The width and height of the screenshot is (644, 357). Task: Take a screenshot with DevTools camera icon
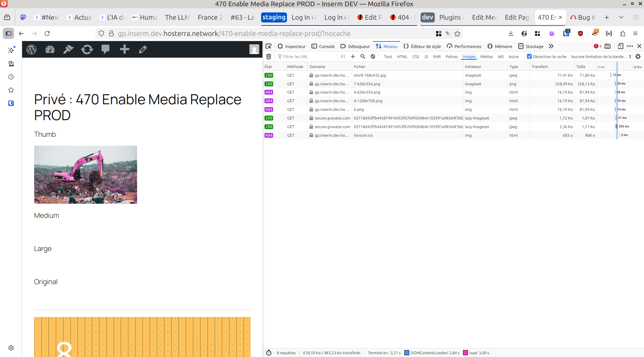[608, 46]
